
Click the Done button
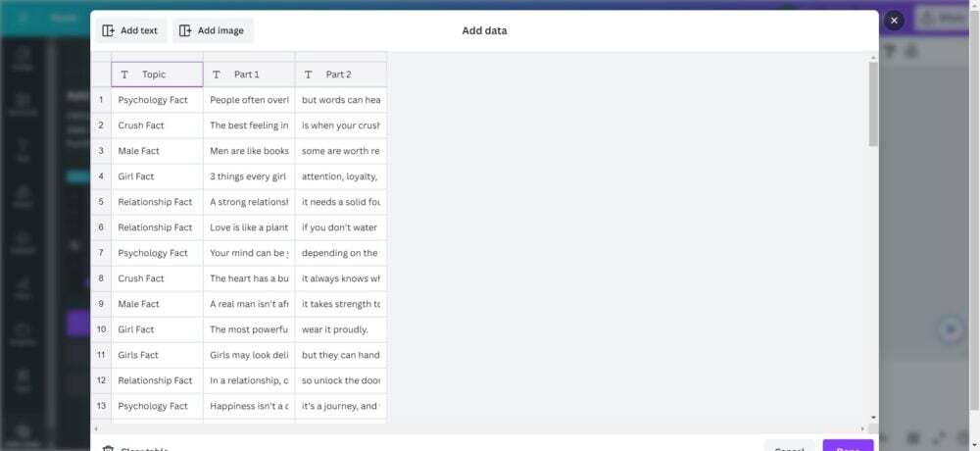click(x=848, y=447)
